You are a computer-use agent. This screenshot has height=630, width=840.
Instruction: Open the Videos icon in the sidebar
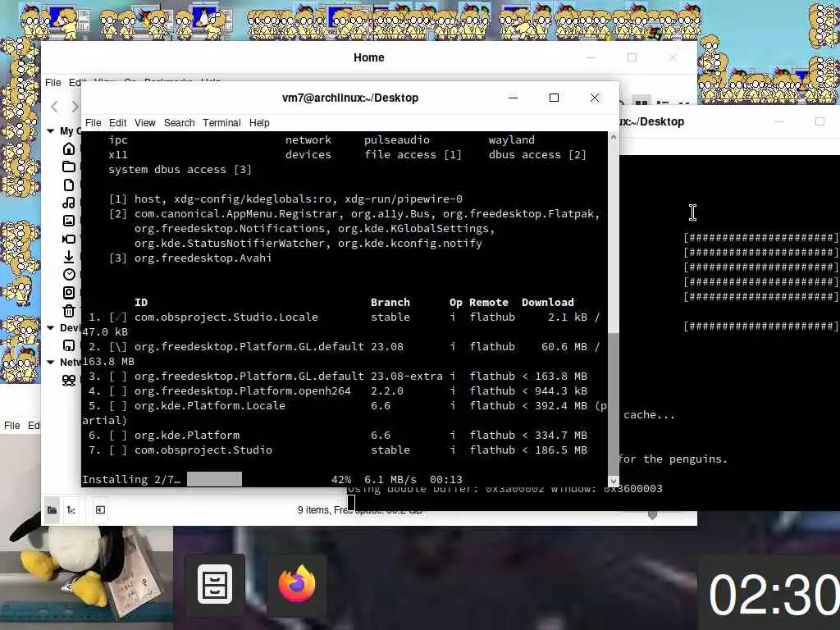point(69,239)
